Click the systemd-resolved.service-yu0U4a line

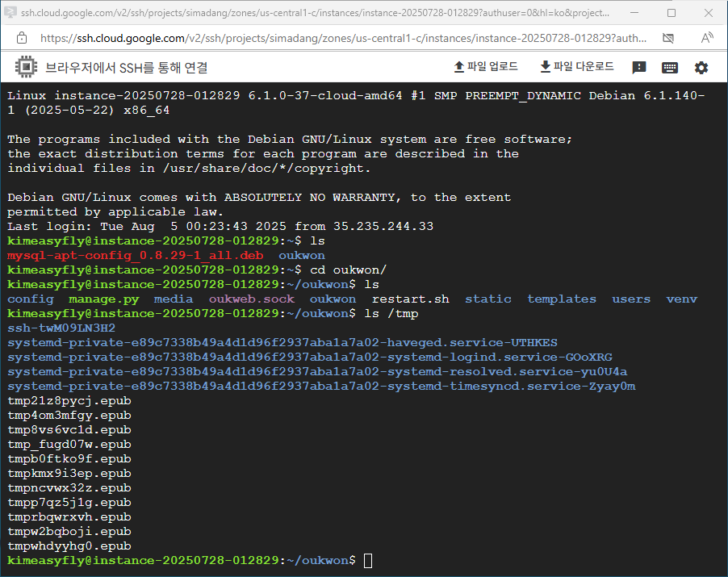coord(317,372)
